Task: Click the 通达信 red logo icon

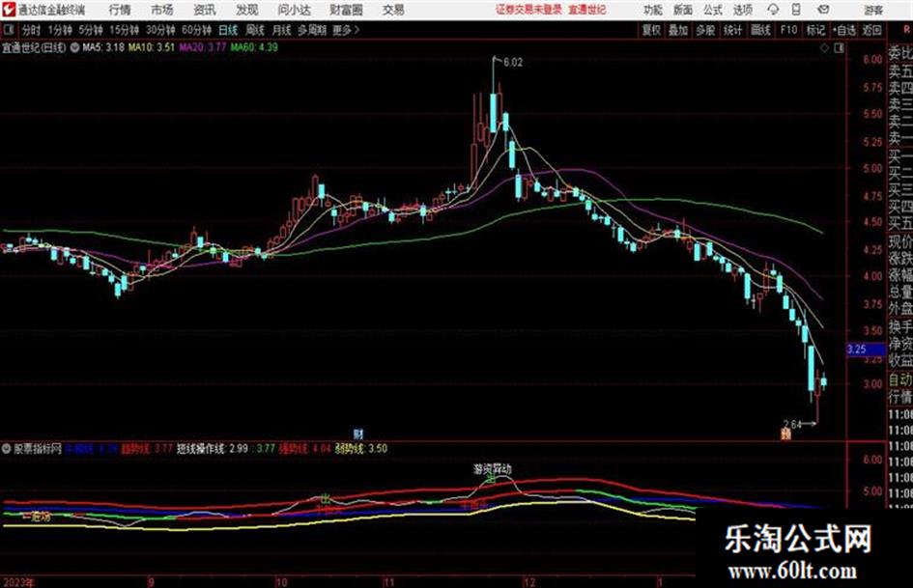Action: coord(9,10)
